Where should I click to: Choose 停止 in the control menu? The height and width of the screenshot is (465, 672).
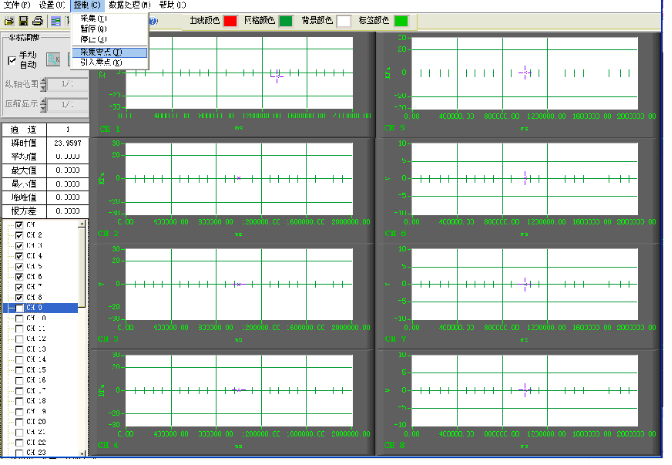110,39
